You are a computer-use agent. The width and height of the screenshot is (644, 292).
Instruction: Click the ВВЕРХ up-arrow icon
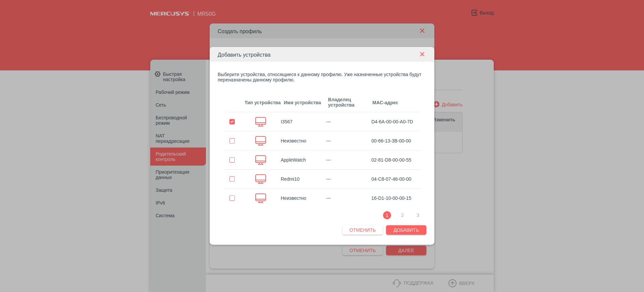pos(452,283)
